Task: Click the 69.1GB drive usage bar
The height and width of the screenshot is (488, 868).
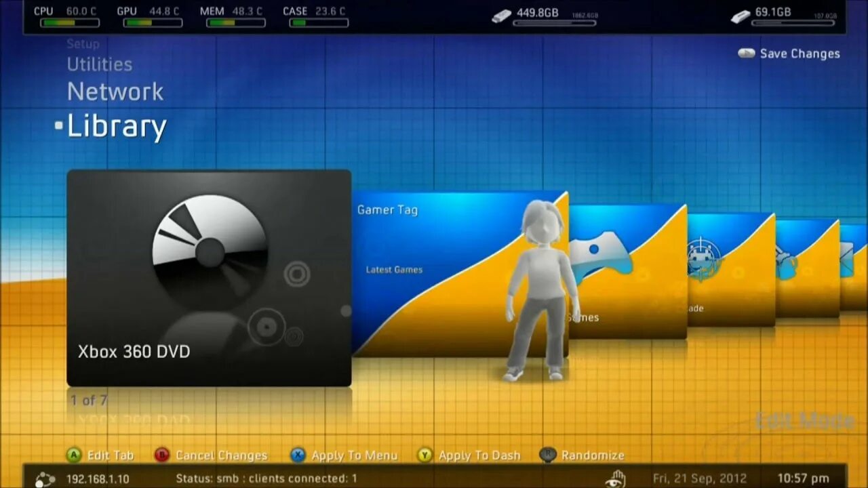Action: tap(794, 23)
